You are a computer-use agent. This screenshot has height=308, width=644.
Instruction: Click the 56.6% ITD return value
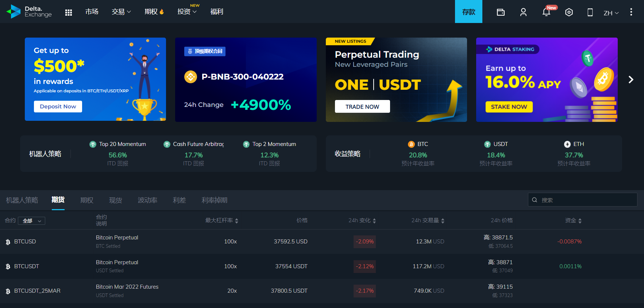coord(118,155)
